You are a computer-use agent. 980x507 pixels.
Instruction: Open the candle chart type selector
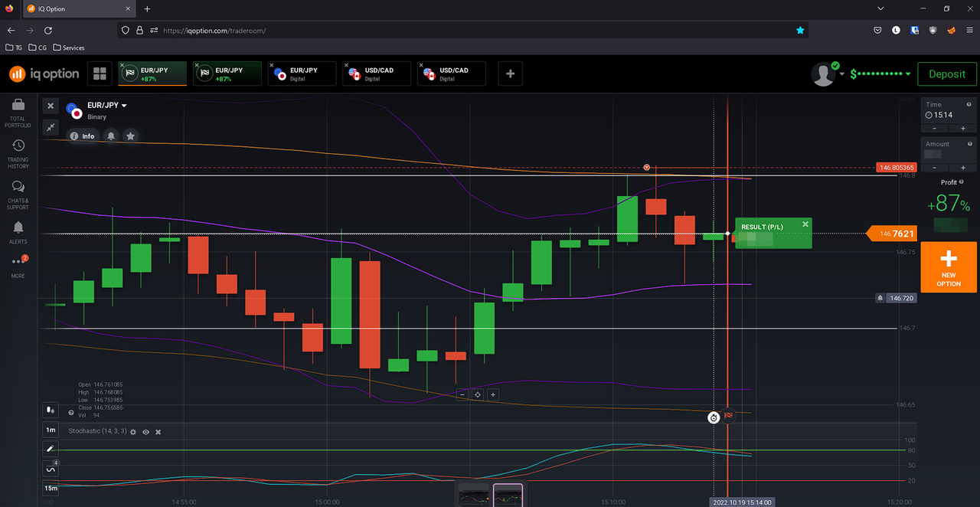coord(51,410)
